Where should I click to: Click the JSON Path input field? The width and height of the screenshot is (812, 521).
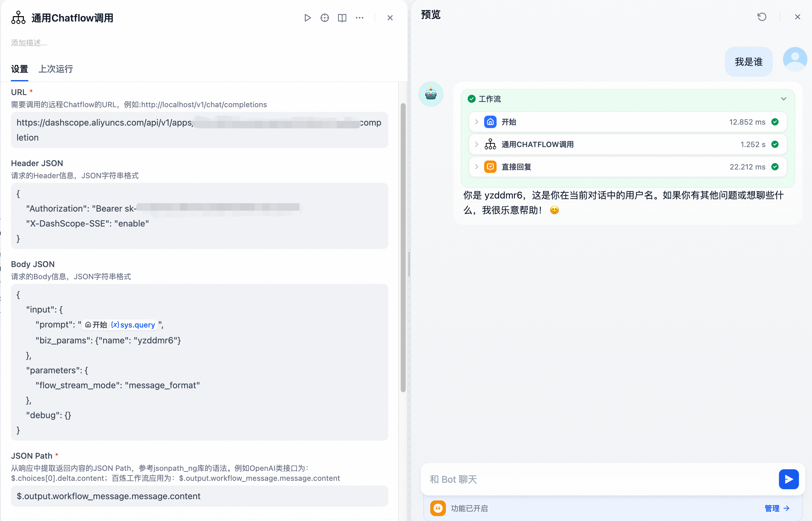(x=200, y=496)
